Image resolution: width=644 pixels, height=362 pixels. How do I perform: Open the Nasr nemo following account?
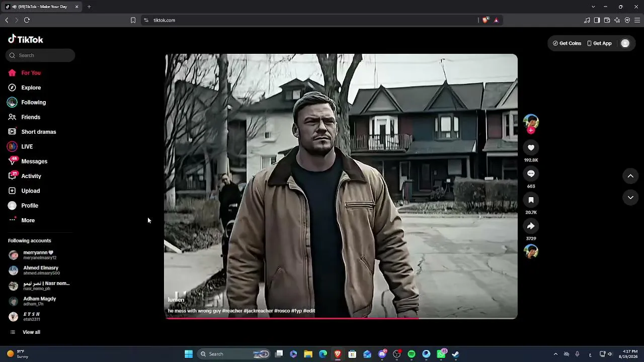39,286
